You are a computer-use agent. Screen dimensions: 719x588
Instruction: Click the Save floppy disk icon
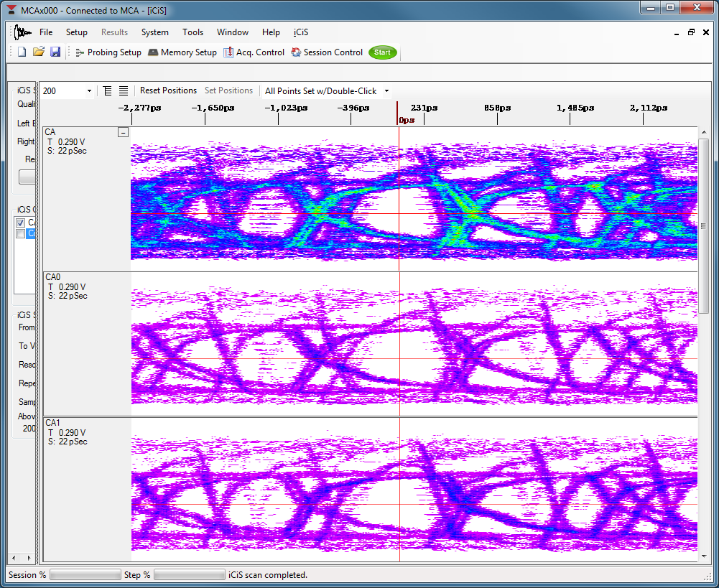click(x=55, y=52)
